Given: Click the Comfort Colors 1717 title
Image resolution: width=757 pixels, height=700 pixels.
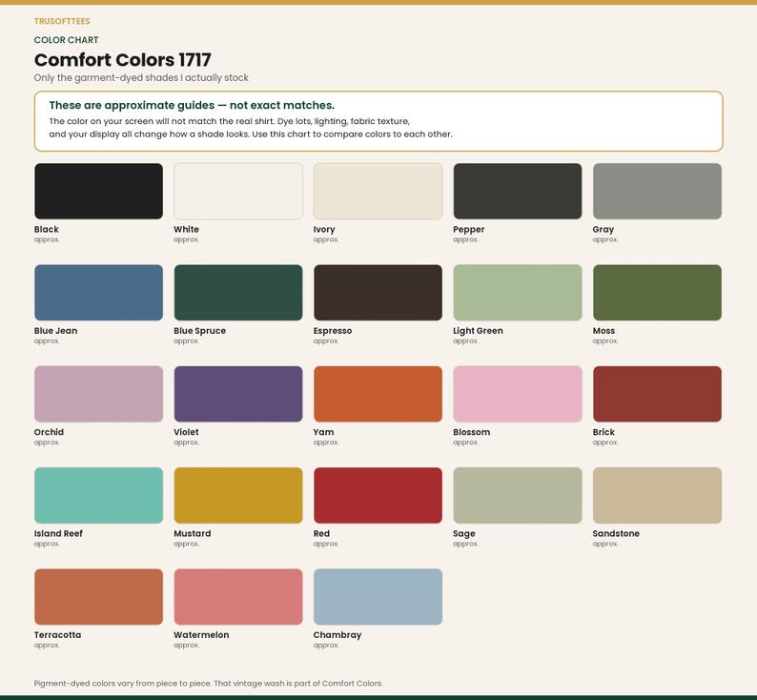Looking at the screenshot, I should pos(123,60).
